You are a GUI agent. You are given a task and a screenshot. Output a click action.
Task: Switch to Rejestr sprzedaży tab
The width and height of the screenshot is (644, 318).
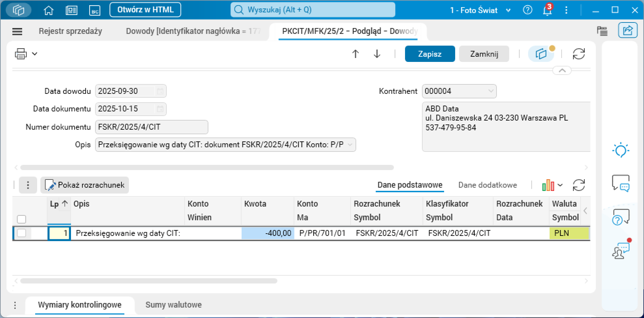[70, 31]
